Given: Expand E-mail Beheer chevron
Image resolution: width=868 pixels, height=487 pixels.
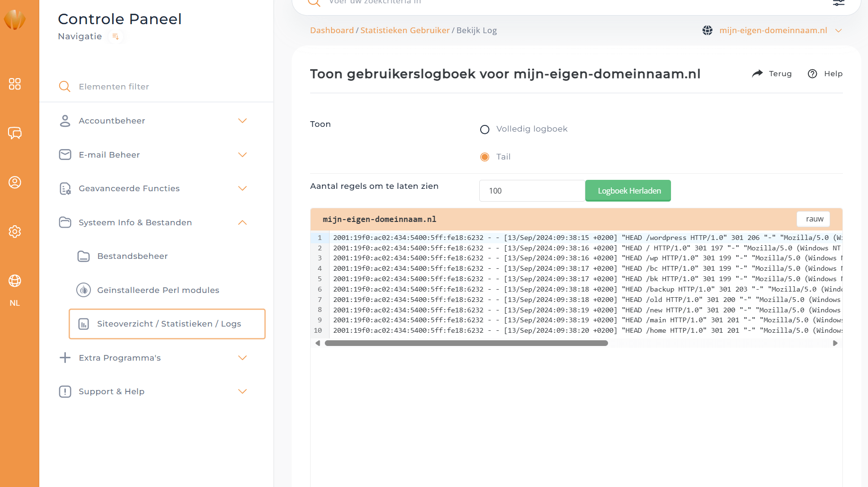Looking at the screenshot, I should (x=242, y=155).
